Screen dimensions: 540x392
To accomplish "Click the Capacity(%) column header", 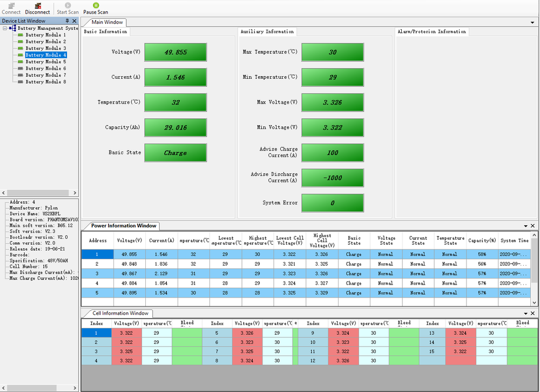I will (482, 240).
